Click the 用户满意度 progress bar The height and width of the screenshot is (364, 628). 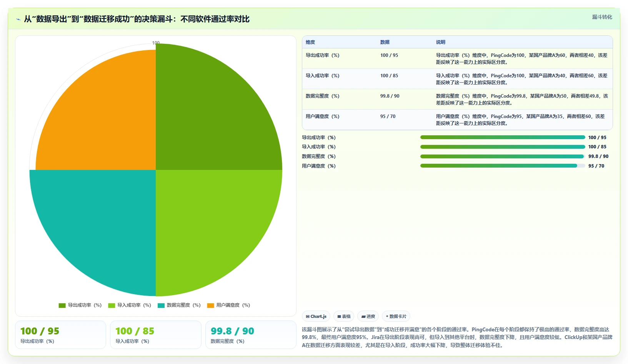[503, 166]
